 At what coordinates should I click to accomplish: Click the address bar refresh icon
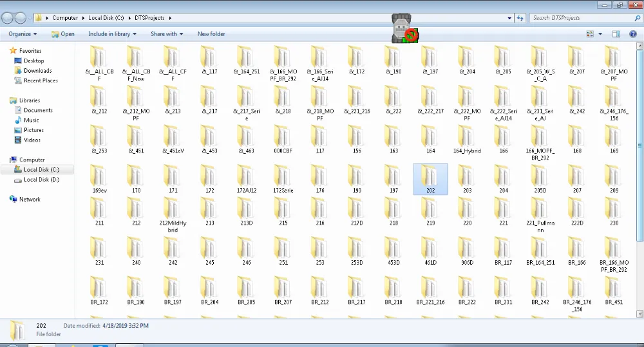pos(521,18)
